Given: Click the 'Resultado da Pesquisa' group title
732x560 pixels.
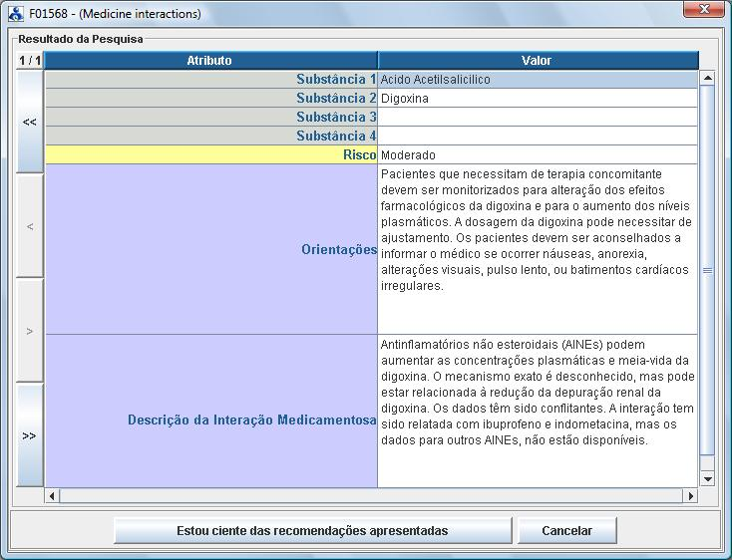Looking at the screenshot, I should (81, 39).
